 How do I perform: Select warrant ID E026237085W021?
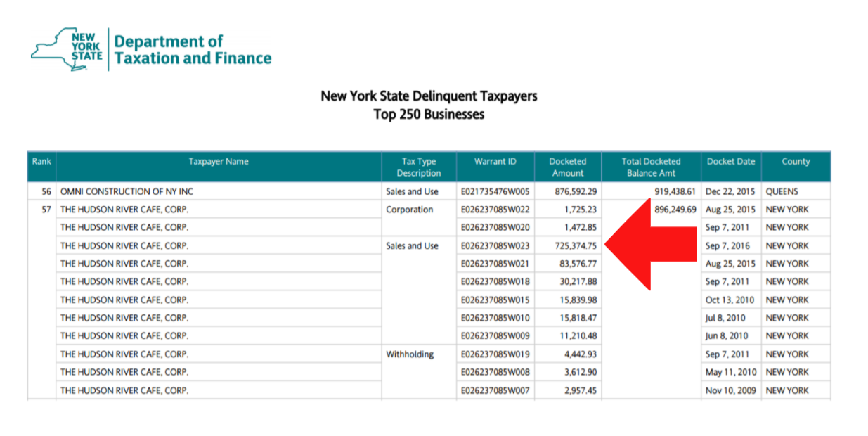[x=495, y=264]
